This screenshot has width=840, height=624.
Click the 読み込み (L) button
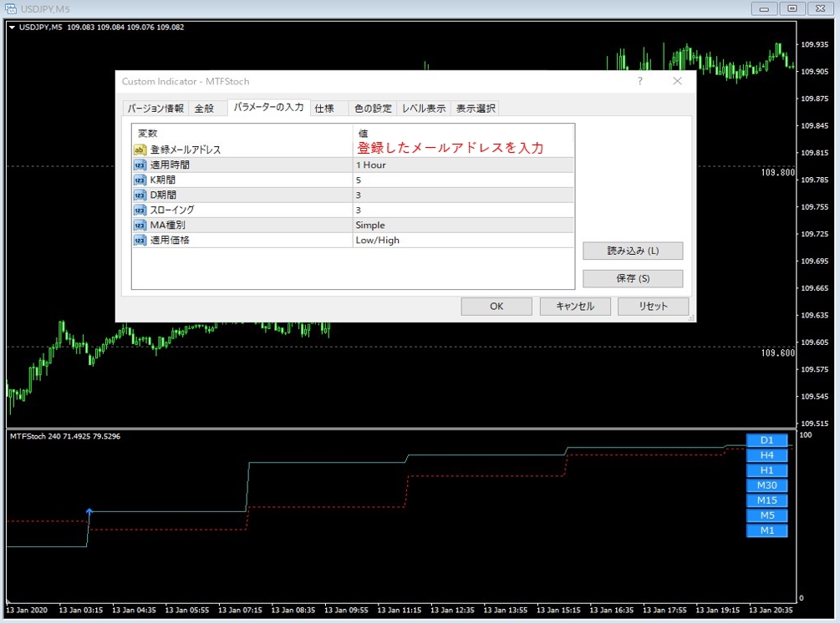(x=633, y=251)
